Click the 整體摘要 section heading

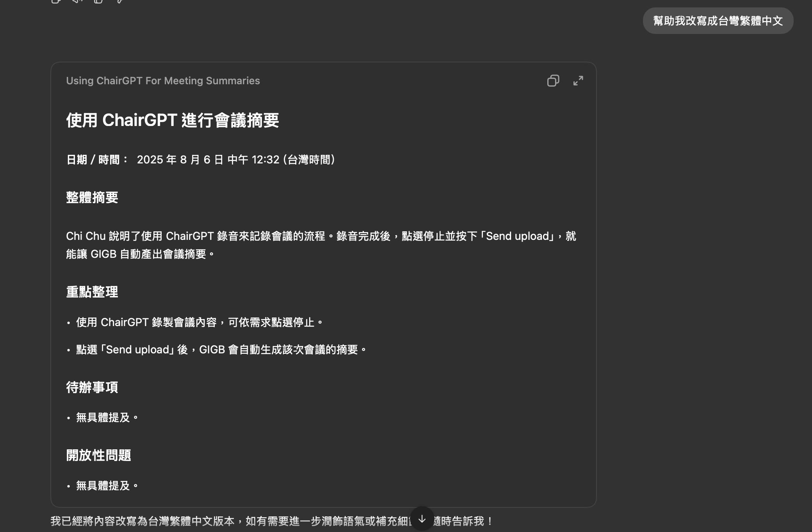pos(92,197)
